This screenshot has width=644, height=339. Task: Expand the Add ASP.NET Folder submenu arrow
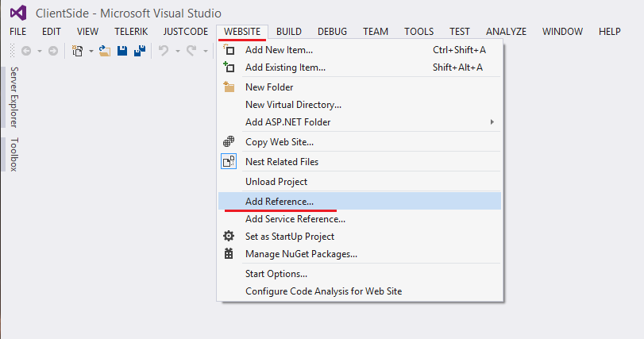[x=492, y=121]
